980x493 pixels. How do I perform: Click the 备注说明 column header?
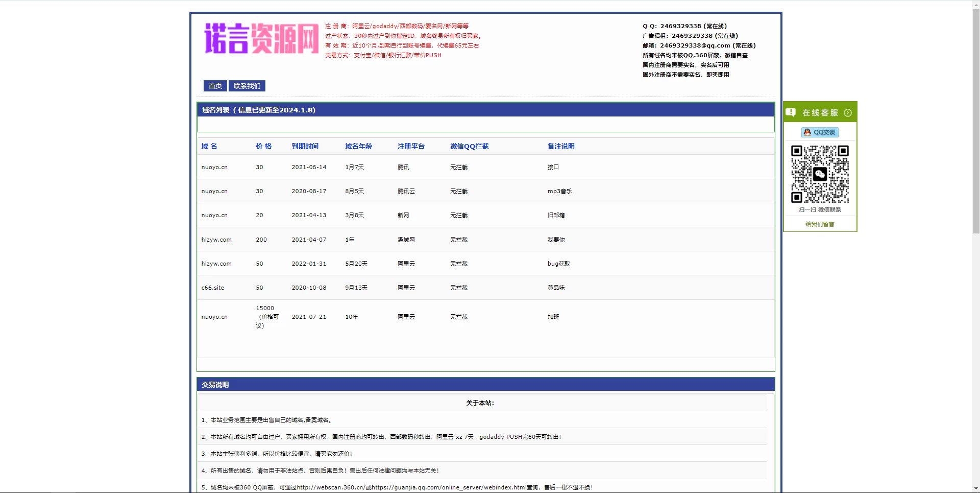coord(561,146)
